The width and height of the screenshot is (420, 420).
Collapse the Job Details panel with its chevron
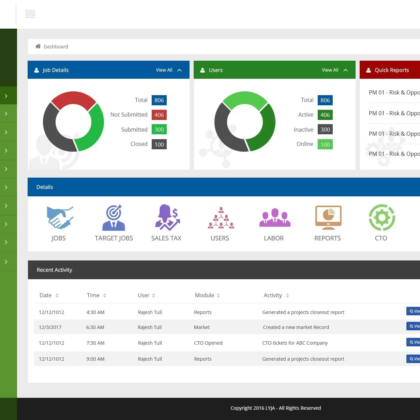pos(180,70)
